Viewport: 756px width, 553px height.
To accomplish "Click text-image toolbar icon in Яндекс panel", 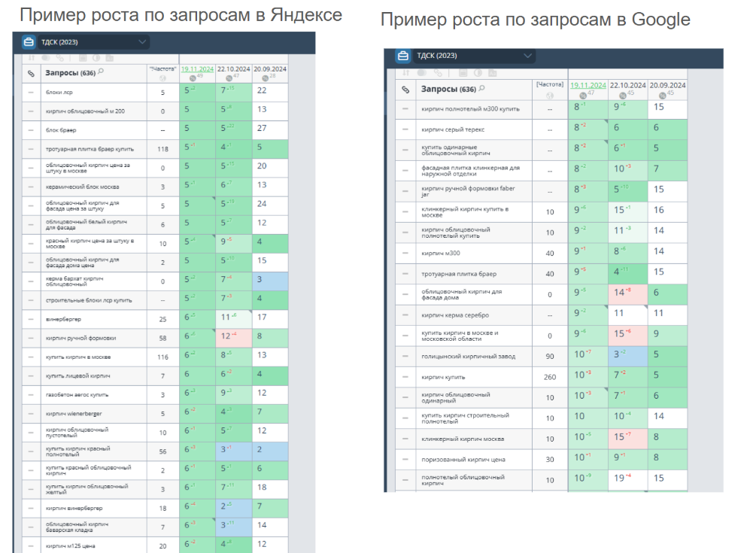I will tap(109, 58).
